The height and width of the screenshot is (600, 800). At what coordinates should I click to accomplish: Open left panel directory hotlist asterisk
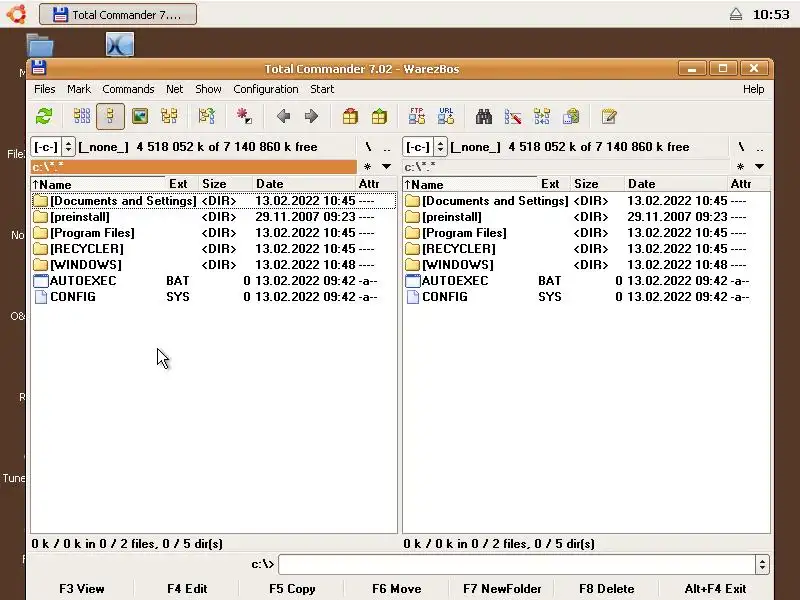coord(367,167)
